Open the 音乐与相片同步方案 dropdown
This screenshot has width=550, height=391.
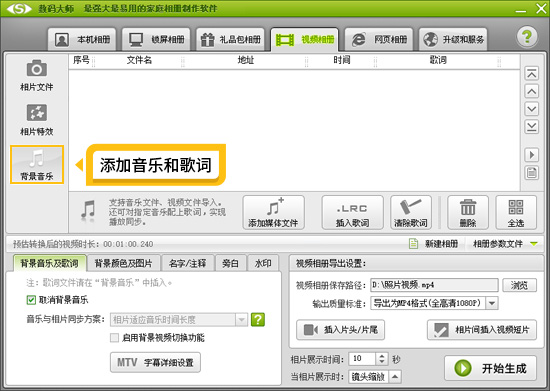pos(179,320)
